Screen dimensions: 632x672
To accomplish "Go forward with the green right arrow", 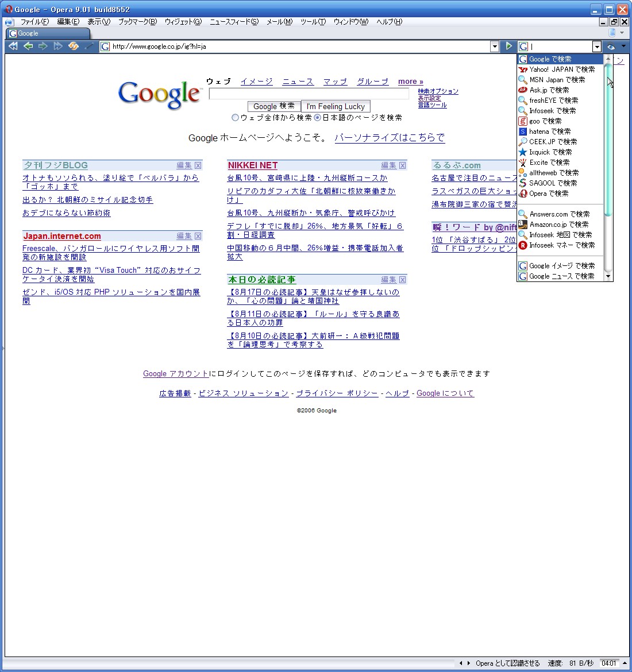I will coord(43,47).
